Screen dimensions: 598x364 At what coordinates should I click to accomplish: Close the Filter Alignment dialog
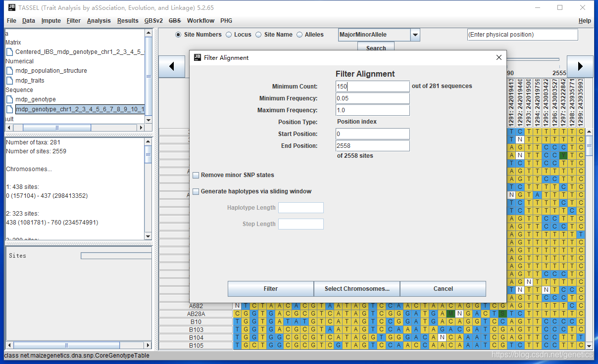pyautogui.click(x=498, y=57)
